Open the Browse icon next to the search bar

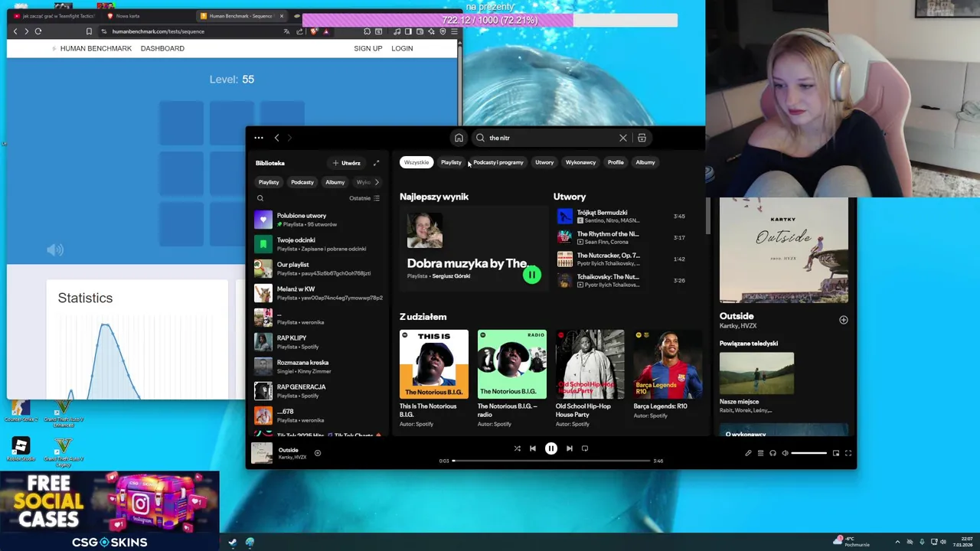point(642,138)
